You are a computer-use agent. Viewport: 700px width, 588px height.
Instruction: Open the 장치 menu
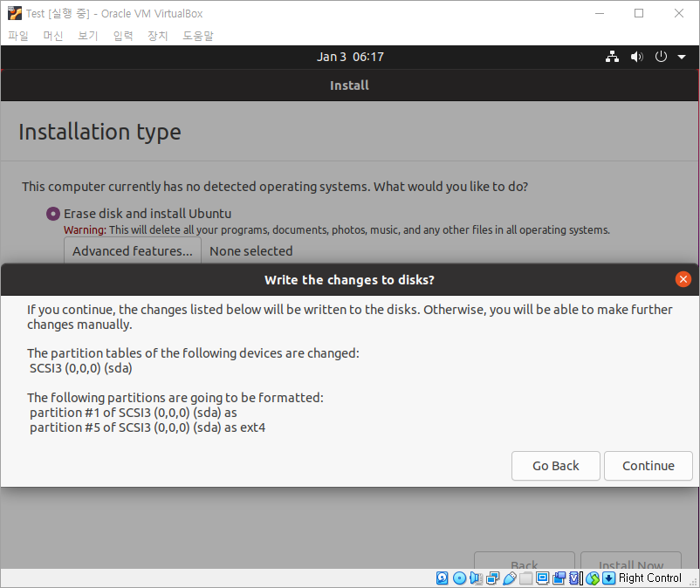[x=158, y=36]
